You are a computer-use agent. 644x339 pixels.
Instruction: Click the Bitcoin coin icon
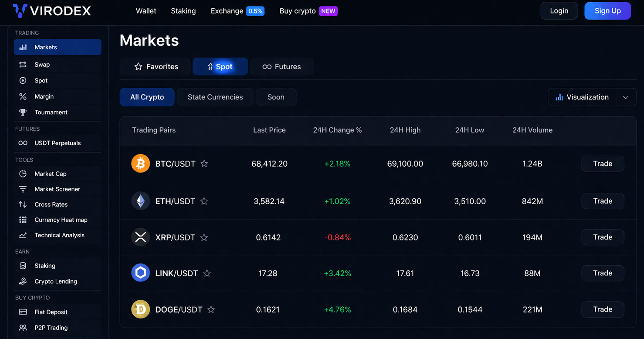pyautogui.click(x=140, y=164)
